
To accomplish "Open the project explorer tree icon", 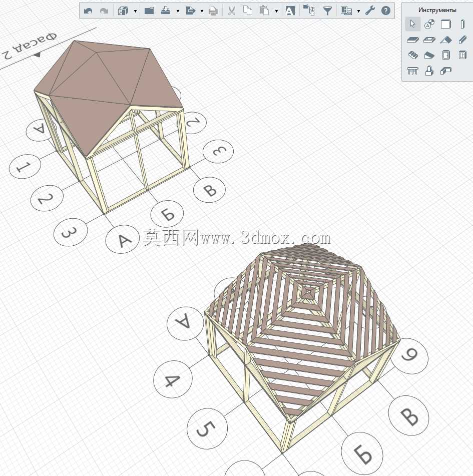I will pyautogui.click(x=309, y=11).
